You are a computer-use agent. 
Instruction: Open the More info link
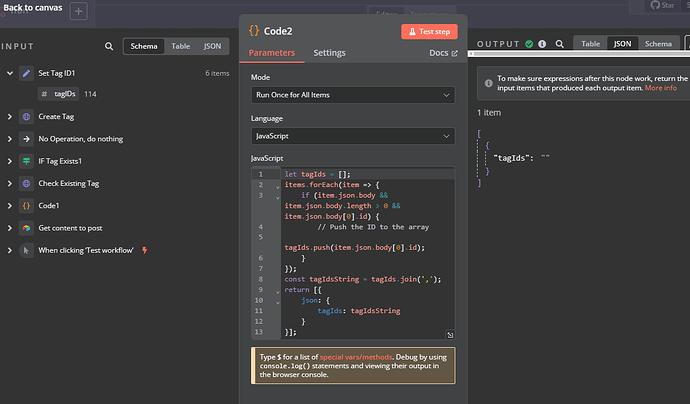pyautogui.click(x=661, y=88)
